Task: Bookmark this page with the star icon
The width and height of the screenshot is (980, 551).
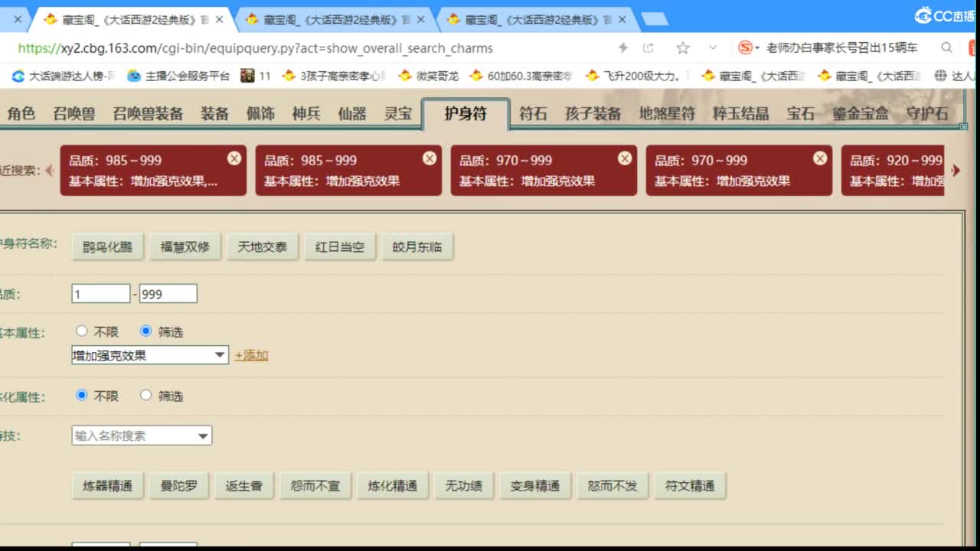Action: [682, 47]
